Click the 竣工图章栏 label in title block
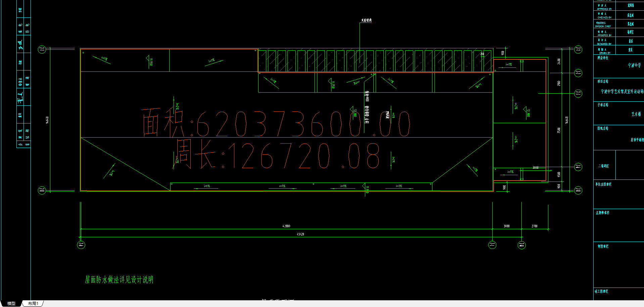Viewport: 644px width, 307px height. (x=601, y=291)
